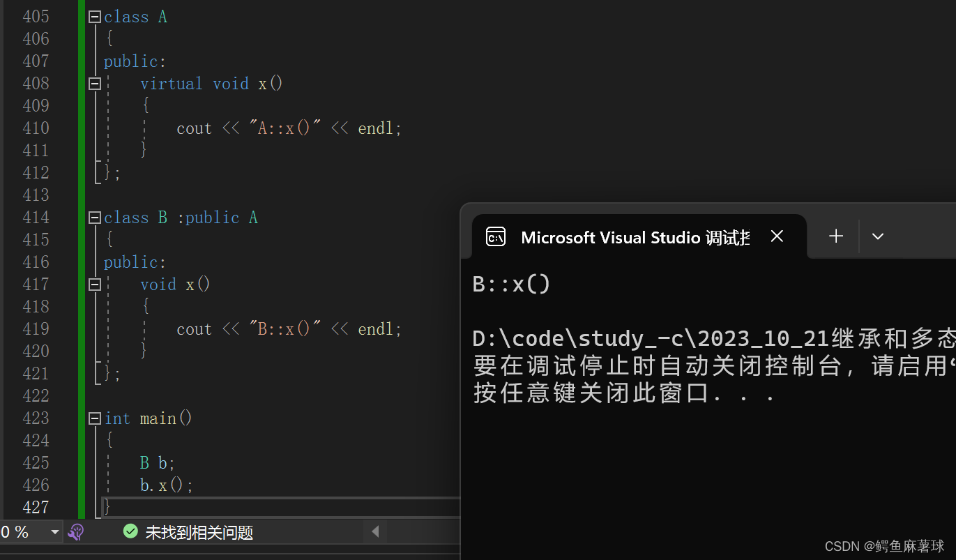
Task: Click the 'class B :public A' declaration
Action: pos(181,218)
